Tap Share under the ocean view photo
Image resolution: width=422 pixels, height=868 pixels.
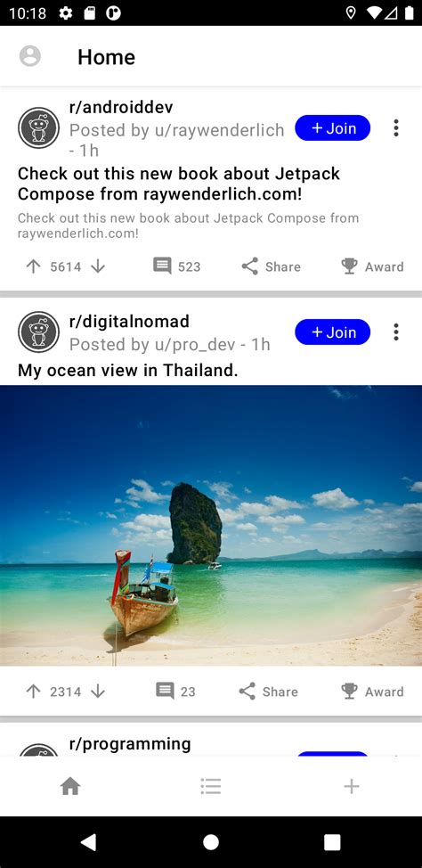click(x=268, y=692)
